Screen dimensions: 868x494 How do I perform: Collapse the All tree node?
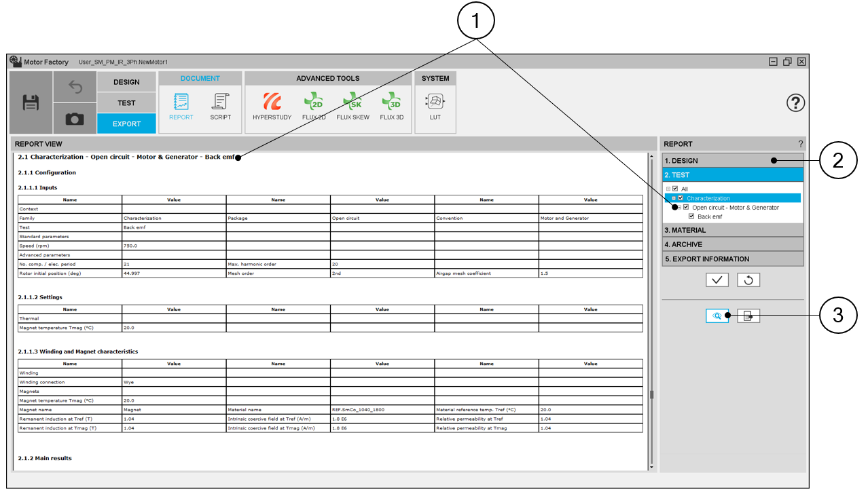(x=668, y=189)
